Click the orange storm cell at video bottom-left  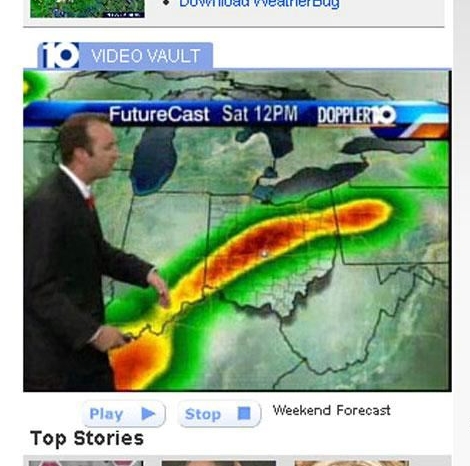(140, 363)
